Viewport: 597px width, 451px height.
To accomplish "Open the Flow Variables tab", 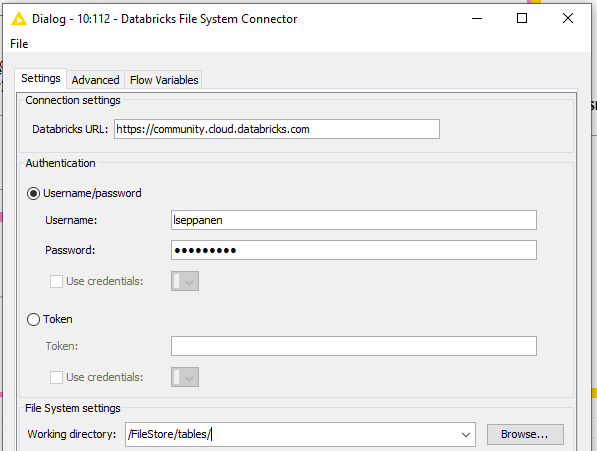I will point(164,80).
